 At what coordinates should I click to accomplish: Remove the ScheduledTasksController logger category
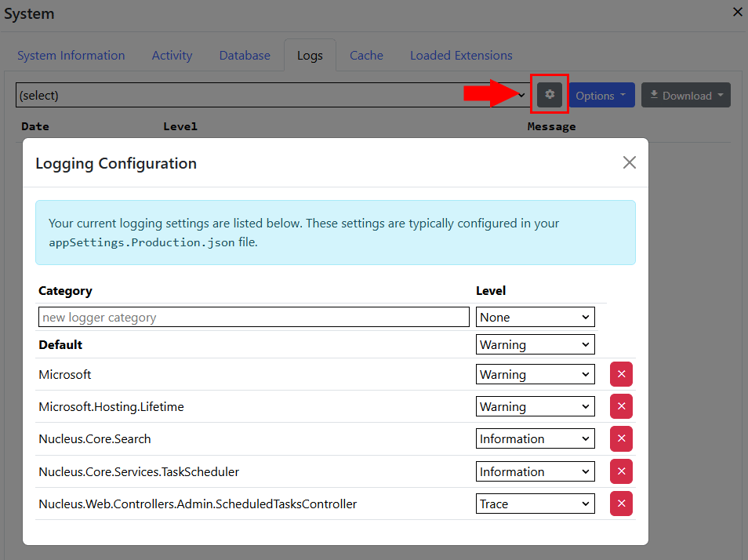coord(620,503)
